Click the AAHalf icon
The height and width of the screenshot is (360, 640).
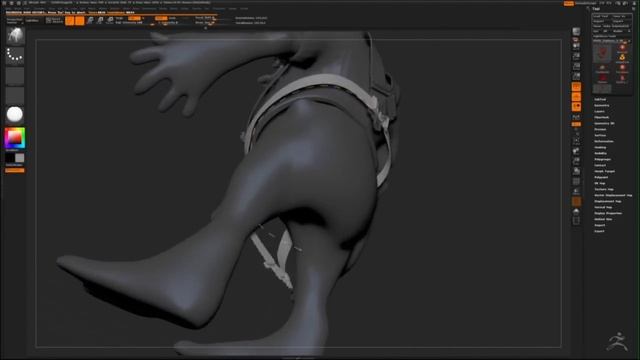[x=576, y=76]
